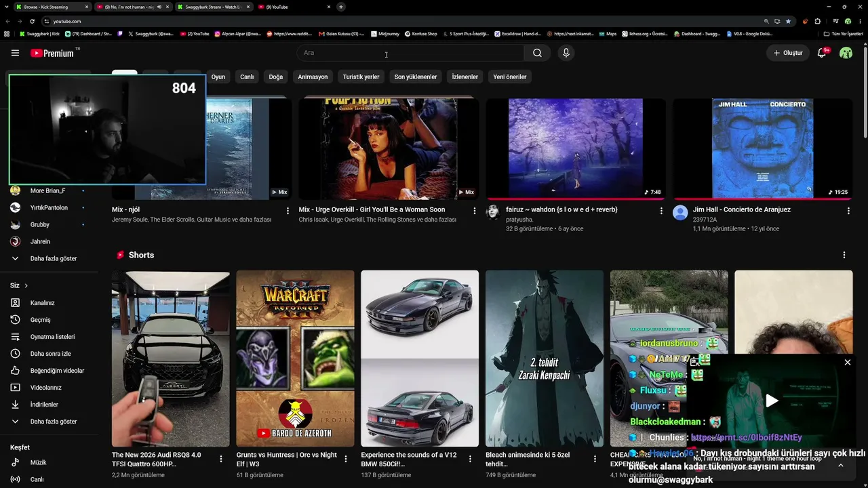The image size is (868, 488).
Task: Open the Shorts shelf options menu
Action: pos(844,255)
